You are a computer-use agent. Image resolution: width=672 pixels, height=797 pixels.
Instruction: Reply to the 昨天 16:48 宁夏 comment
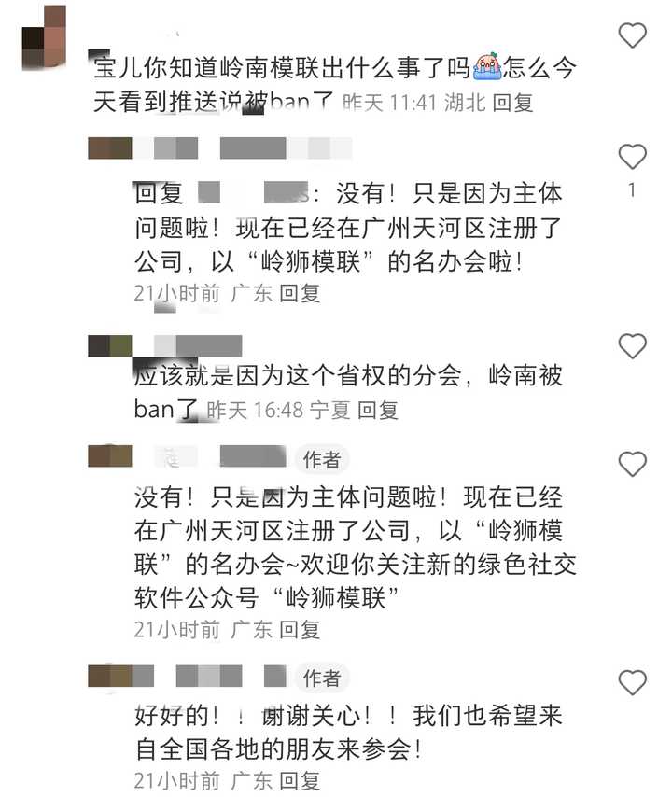click(x=378, y=411)
